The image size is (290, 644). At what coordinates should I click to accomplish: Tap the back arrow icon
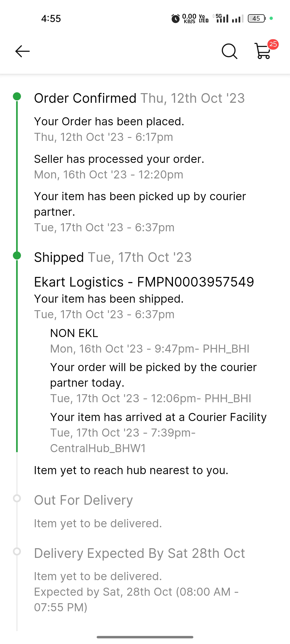tap(23, 51)
